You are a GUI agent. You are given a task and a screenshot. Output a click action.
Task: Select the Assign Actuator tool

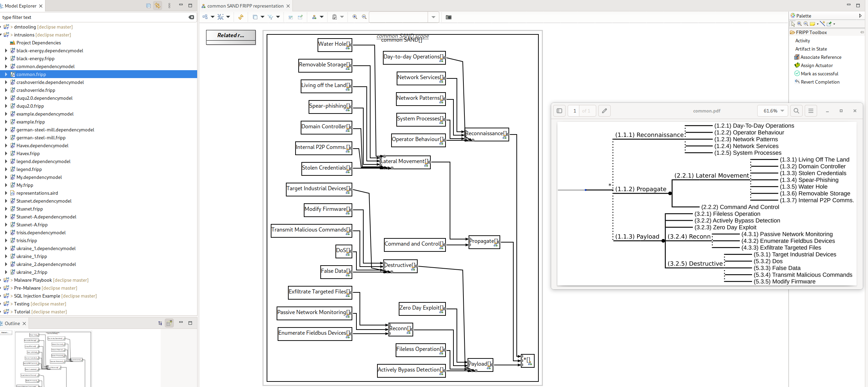(813, 65)
